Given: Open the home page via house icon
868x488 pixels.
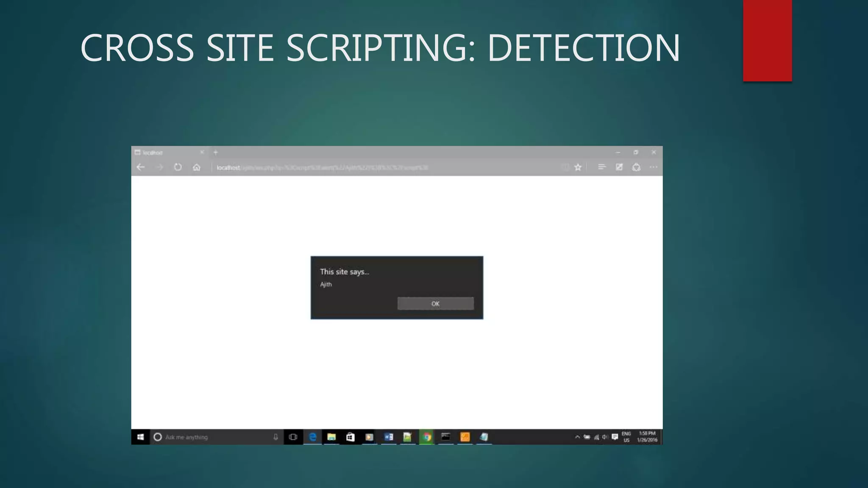Looking at the screenshot, I should point(197,167).
